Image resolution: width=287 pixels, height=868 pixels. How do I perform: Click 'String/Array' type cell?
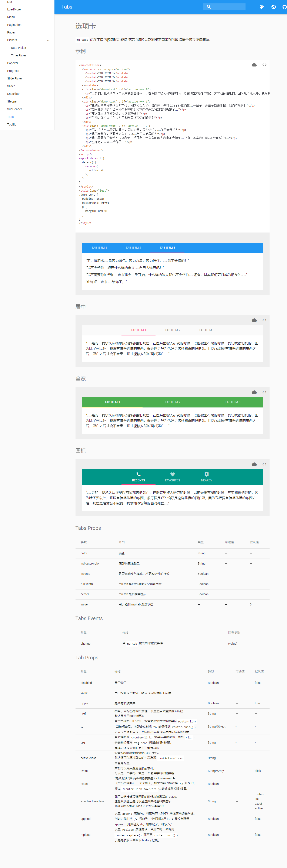[x=216, y=771]
